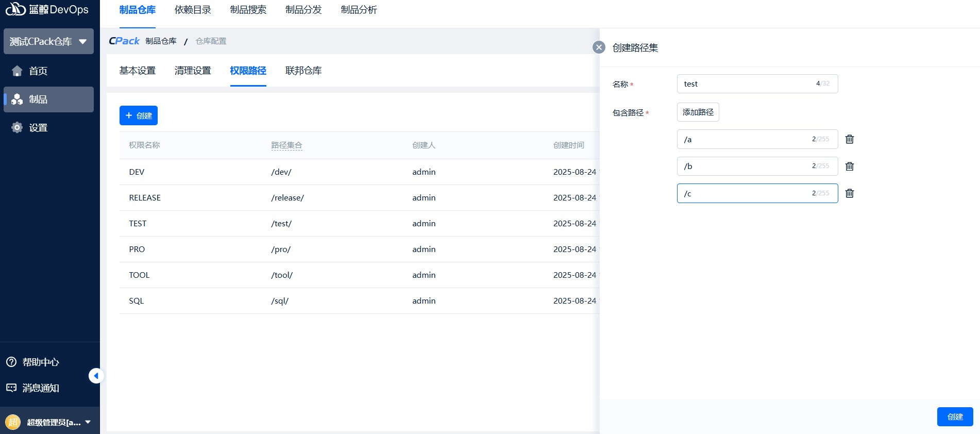Click the blue + 创建 button above table
Screen dimensions: 980x434
click(x=139, y=115)
